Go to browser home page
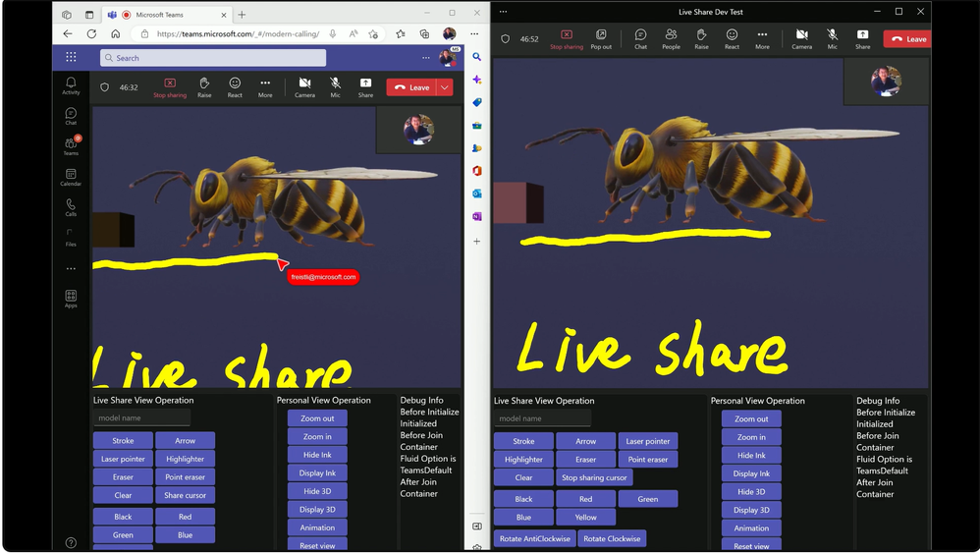Viewport: 980px width, 554px height. [x=116, y=33]
